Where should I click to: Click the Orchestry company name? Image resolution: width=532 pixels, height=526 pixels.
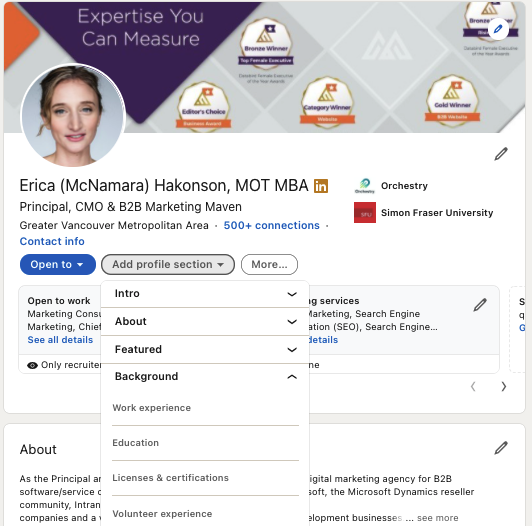(x=404, y=186)
